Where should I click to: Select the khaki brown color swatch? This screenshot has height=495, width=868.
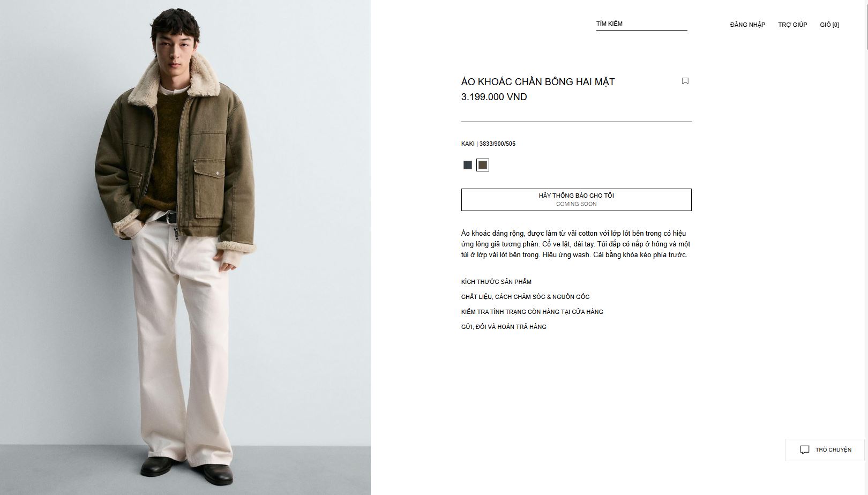coord(483,165)
